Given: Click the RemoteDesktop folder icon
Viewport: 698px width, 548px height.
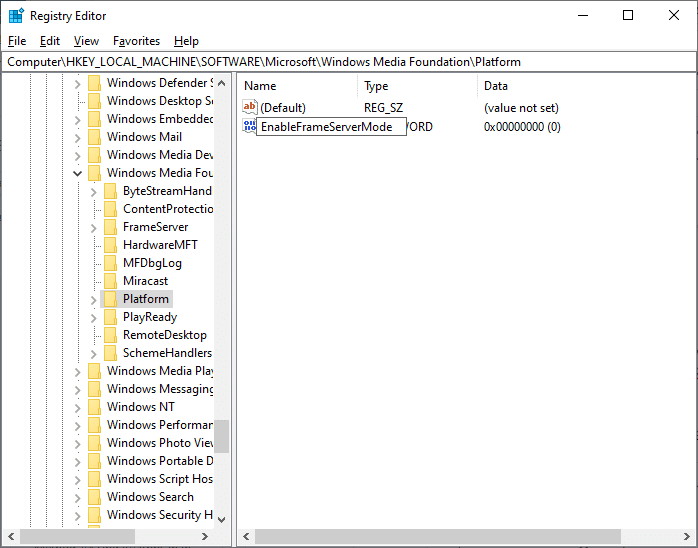Looking at the screenshot, I should click(110, 335).
